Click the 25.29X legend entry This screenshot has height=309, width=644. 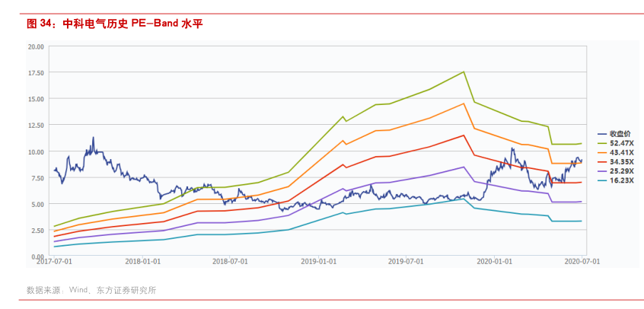(614, 172)
